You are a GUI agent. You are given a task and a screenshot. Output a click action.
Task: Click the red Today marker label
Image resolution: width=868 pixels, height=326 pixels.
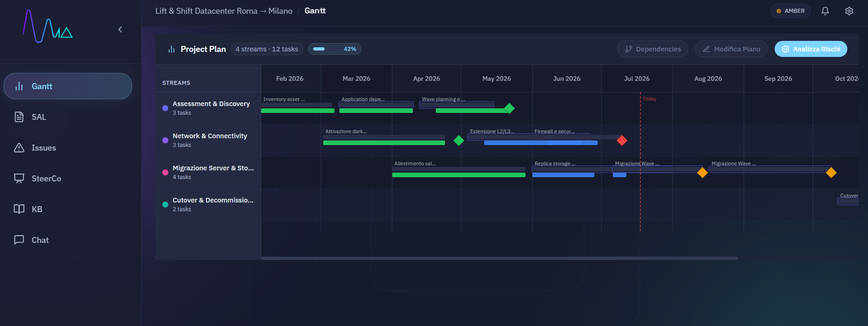pos(650,99)
